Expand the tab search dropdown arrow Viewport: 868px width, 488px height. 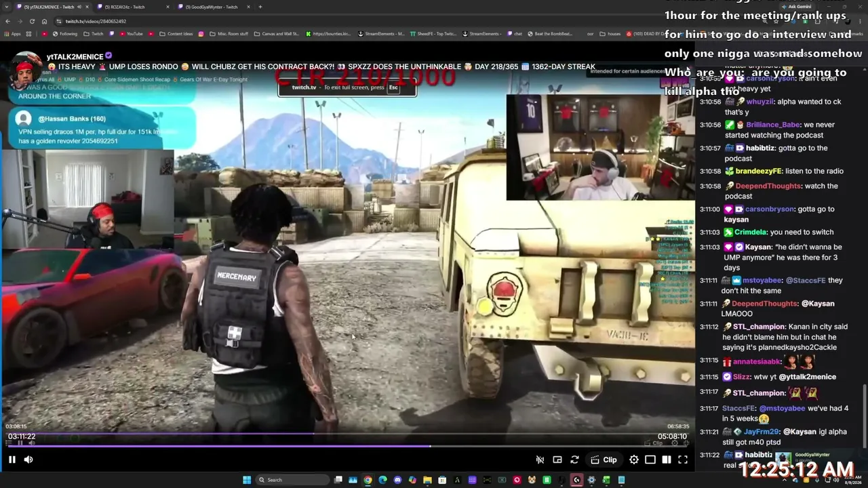point(7,7)
